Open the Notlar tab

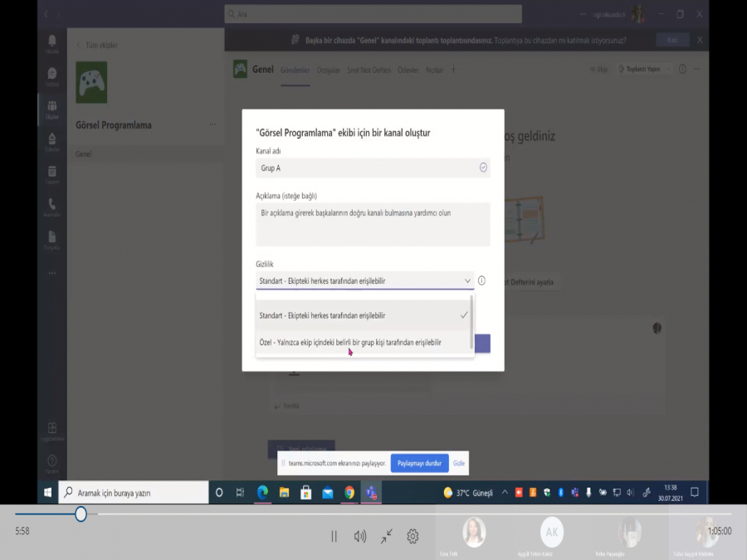tap(434, 70)
